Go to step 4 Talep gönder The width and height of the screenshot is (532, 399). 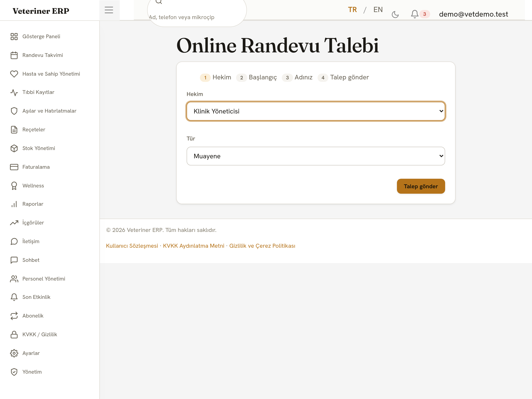coord(343,78)
